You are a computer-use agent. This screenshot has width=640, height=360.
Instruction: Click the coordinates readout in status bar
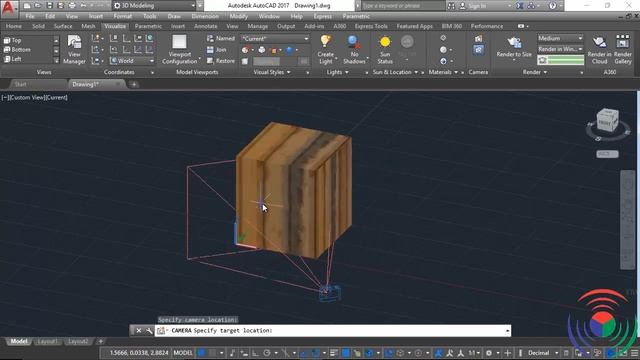(x=138, y=353)
